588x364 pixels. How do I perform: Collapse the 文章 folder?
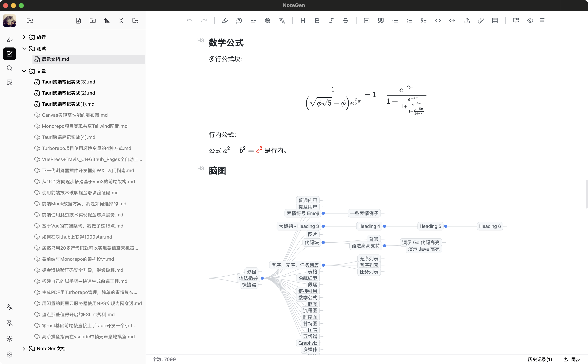click(x=24, y=71)
